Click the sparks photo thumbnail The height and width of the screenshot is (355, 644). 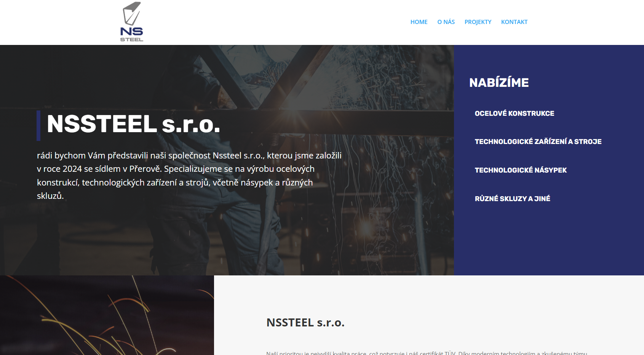pos(107,315)
